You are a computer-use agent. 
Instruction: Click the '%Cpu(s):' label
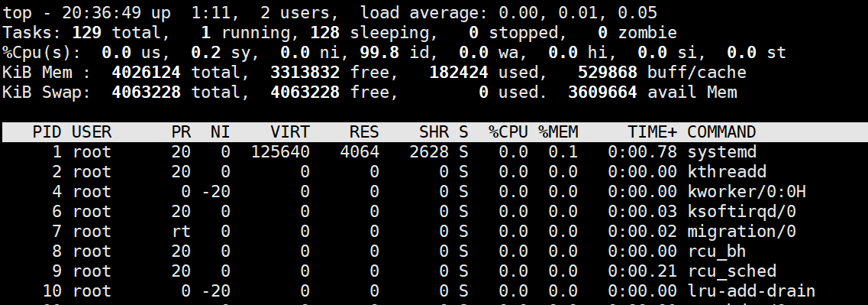tap(42, 53)
